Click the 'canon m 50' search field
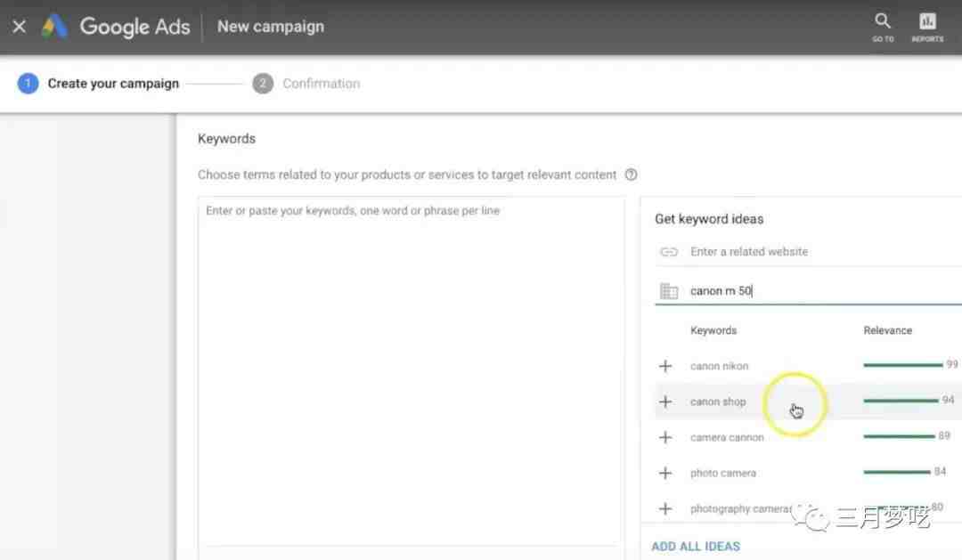 [802, 291]
